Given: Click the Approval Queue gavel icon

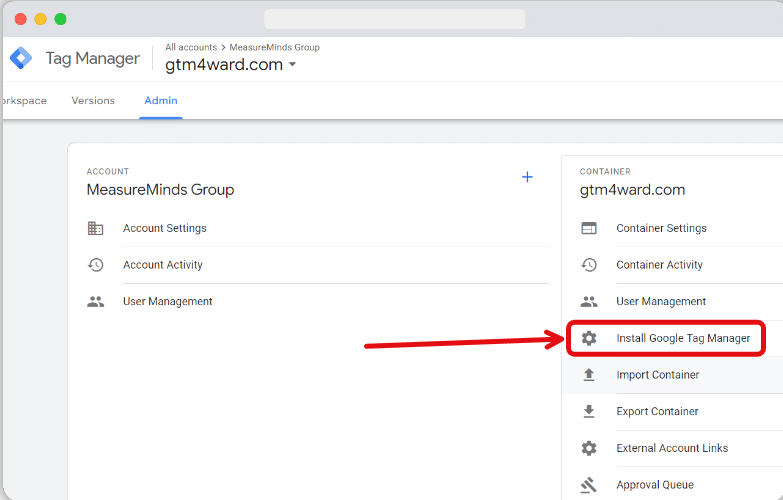Looking at the screenshot, I should click(x=589, y=485).
